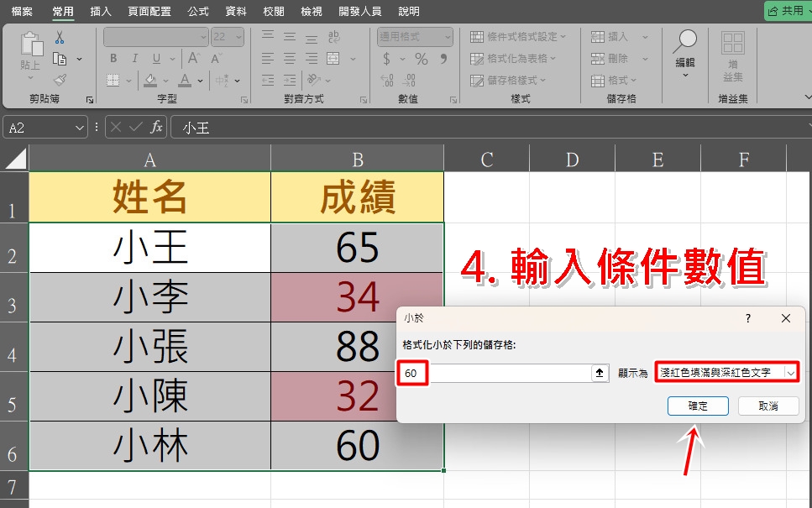Toggle italic formatting in the ribbon
This screenshot has height=508, width=812.
pos(134,59)
